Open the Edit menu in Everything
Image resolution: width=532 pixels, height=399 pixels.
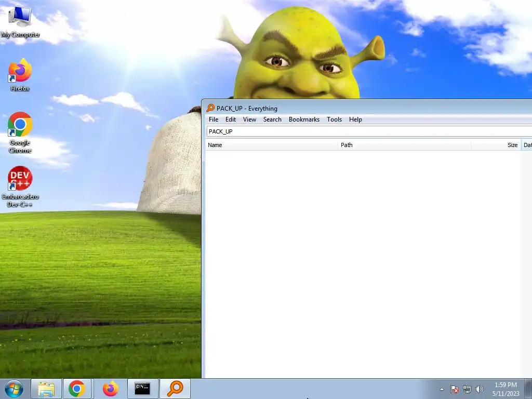231,119
